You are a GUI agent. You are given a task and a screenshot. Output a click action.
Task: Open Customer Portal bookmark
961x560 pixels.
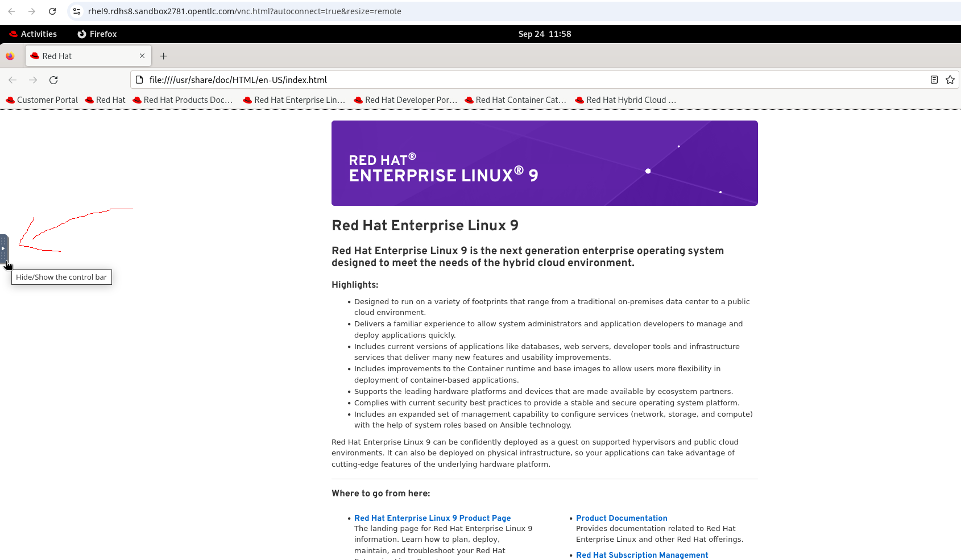pos(42,100)
